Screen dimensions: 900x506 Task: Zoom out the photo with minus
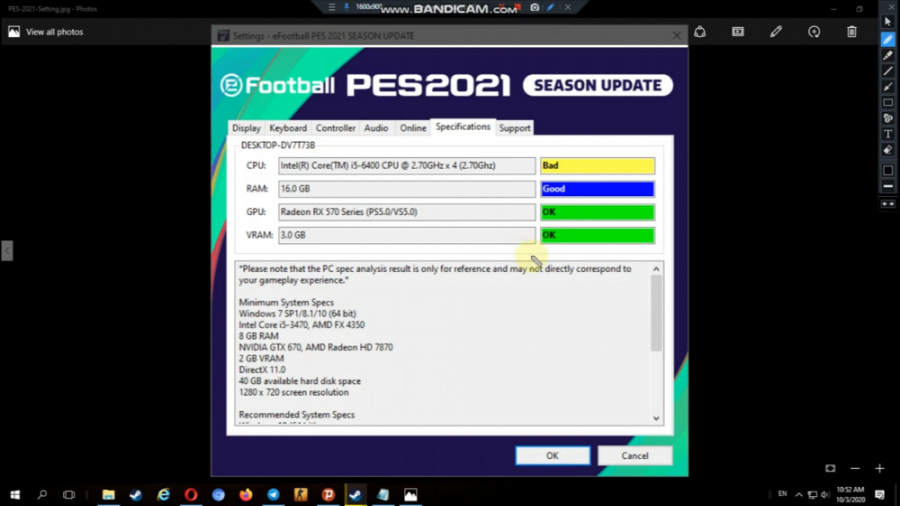coord(855,469)
